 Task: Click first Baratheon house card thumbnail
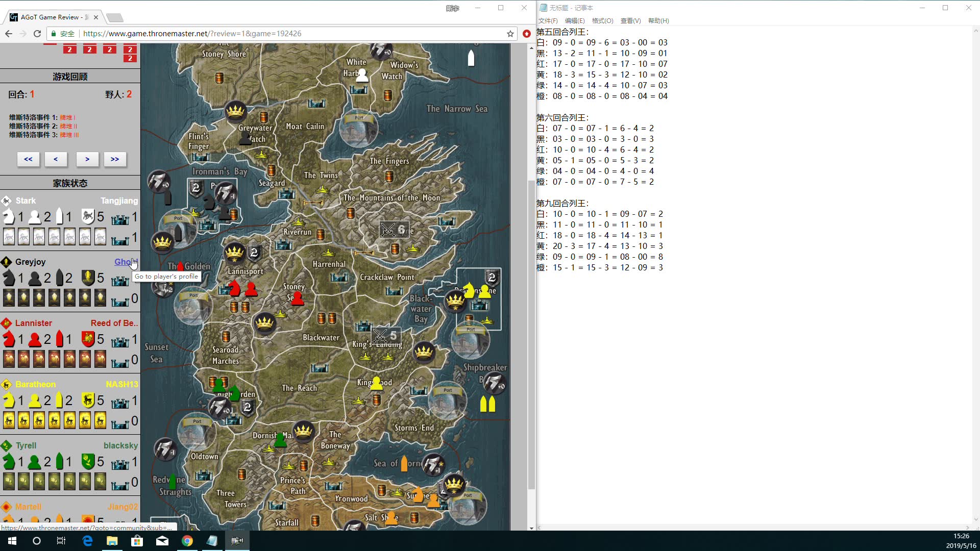click(9, 420)
